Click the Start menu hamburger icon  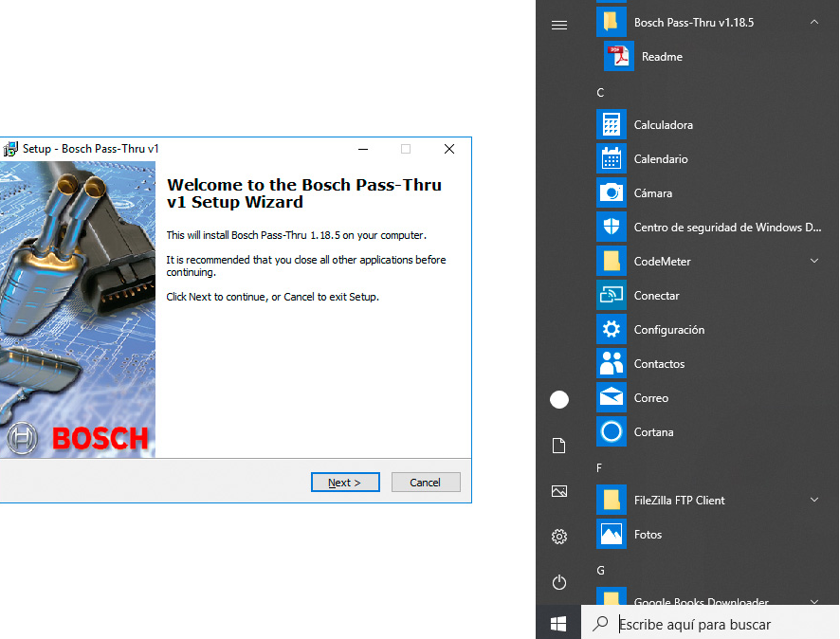559,26
